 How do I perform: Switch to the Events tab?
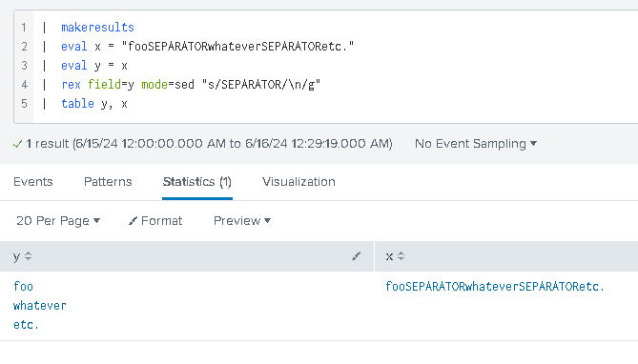pos(33,182)
